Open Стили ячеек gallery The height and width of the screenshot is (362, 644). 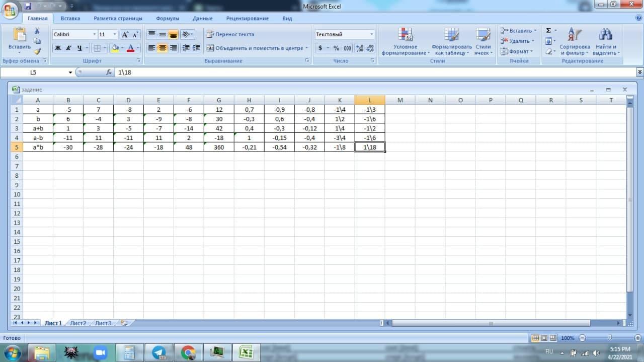click(x=483, y=41)
